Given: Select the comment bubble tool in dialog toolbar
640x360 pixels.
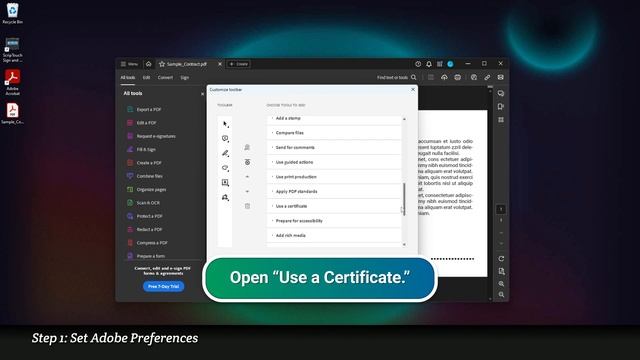Looking at the screenshot, I should coord(225,139).
